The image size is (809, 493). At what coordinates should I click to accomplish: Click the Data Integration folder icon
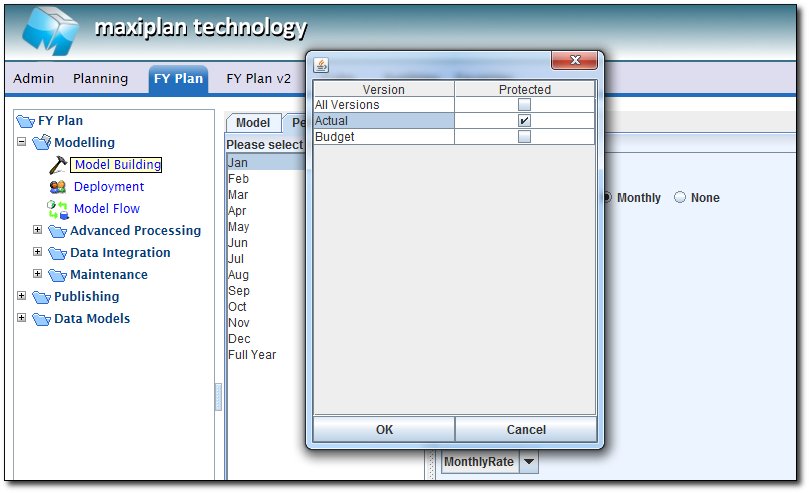(x=57, y=253)
